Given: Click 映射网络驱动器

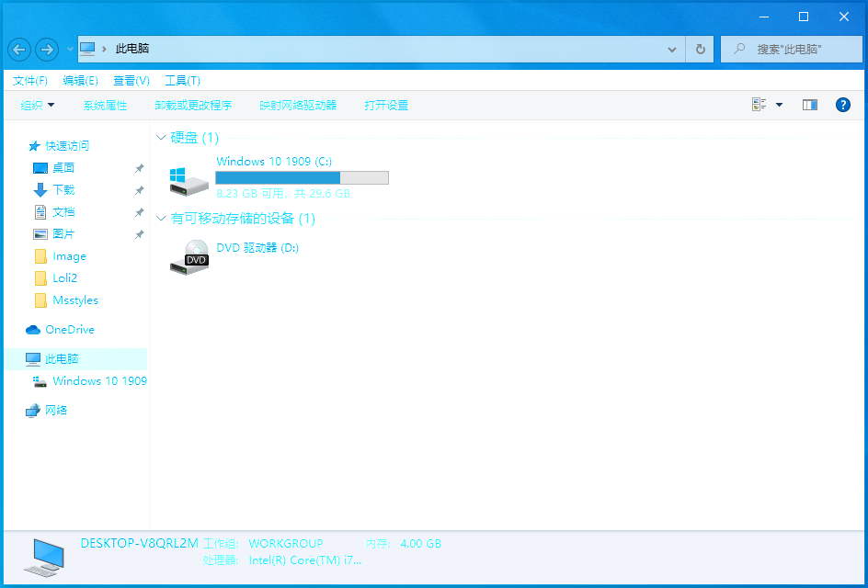Looking at the screenshot, I should tap(298, 105).
